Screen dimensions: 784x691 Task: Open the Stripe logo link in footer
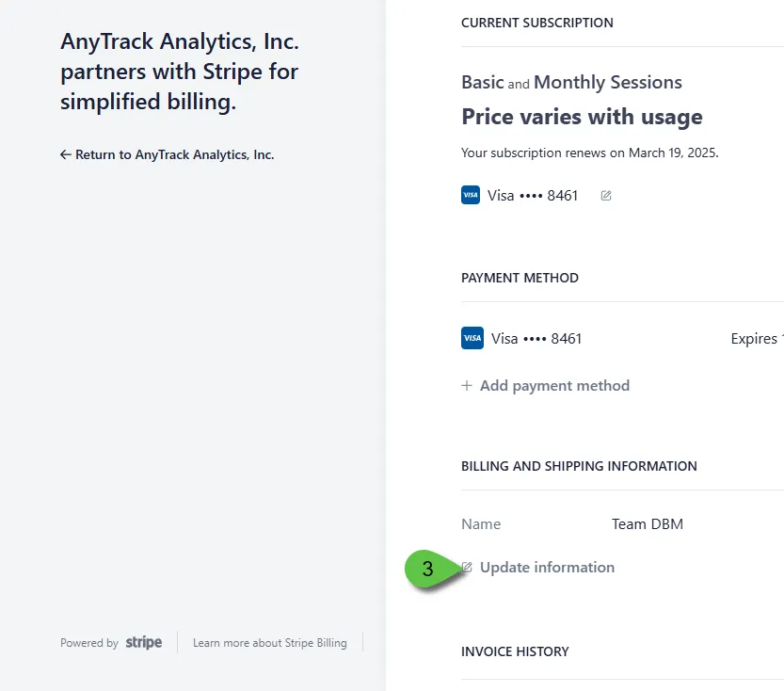click(144, 642)
